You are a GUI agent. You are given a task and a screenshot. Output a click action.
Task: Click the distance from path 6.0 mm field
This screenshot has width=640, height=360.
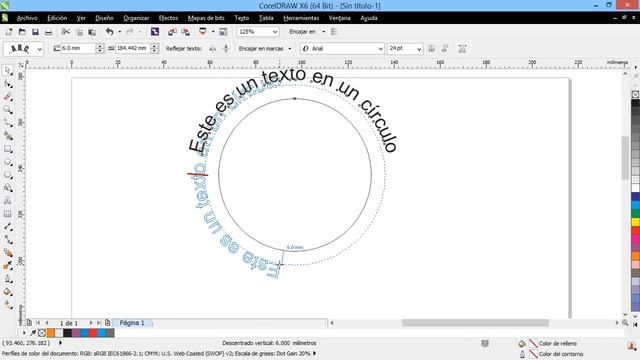point(78,49)
